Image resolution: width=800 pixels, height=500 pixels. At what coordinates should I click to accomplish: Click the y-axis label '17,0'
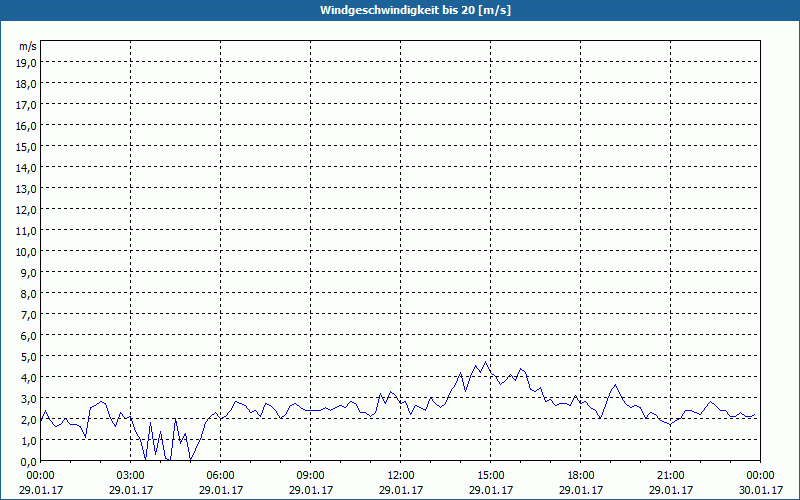click(x=28, y=105)
